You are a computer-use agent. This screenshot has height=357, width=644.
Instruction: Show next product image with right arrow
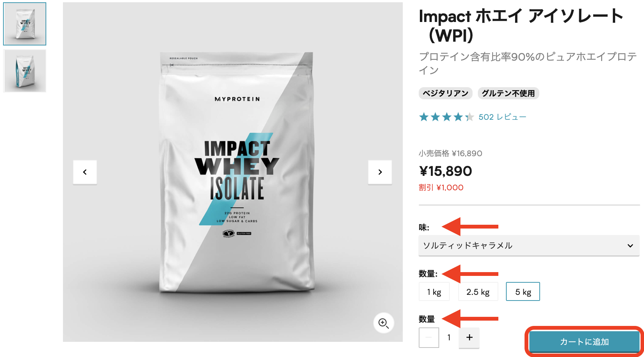380,172
